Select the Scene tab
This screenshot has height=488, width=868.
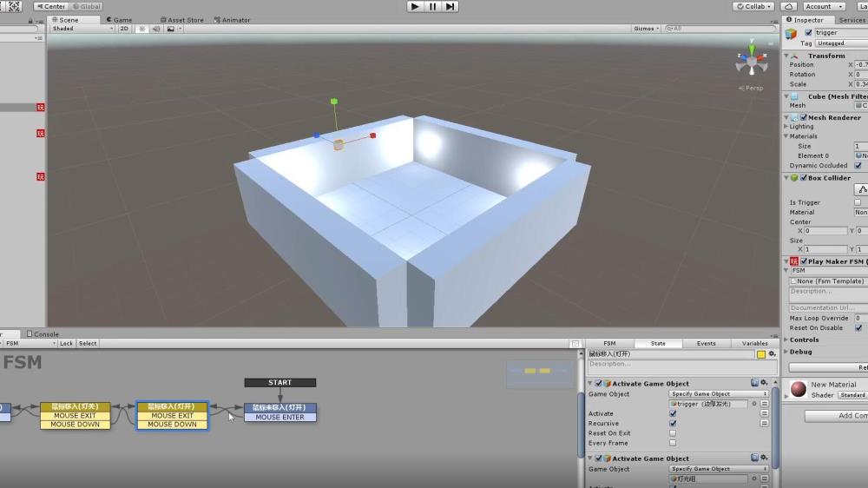coord(65,20)
